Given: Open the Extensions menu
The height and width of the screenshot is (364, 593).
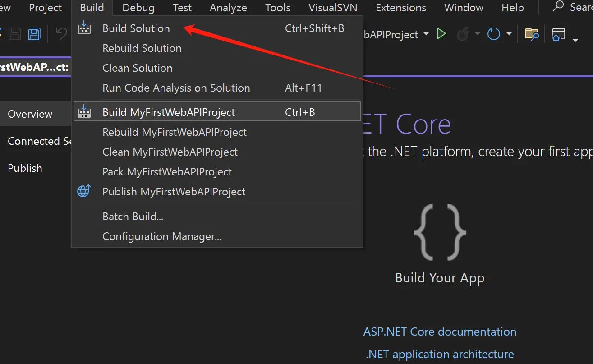Looking at the screenshot, I should (x=401, y=8).
